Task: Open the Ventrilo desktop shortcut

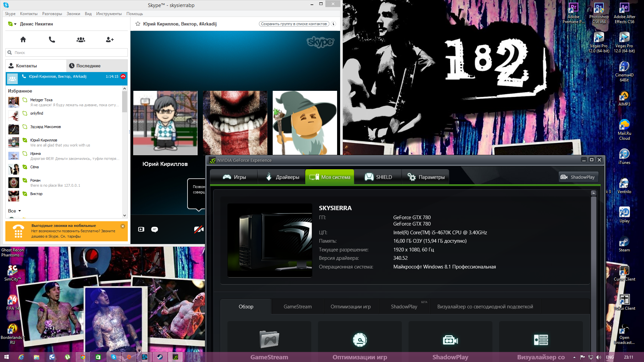Action: [624, 186]
